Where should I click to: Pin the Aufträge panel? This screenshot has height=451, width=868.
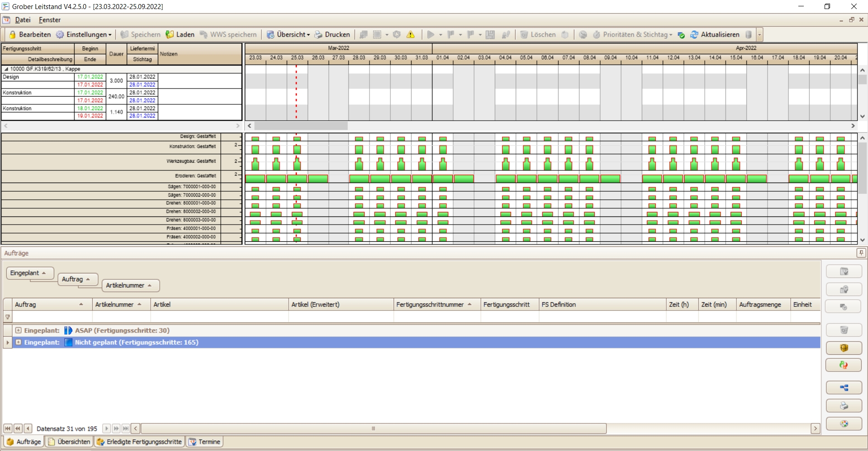tap(861, 253)
